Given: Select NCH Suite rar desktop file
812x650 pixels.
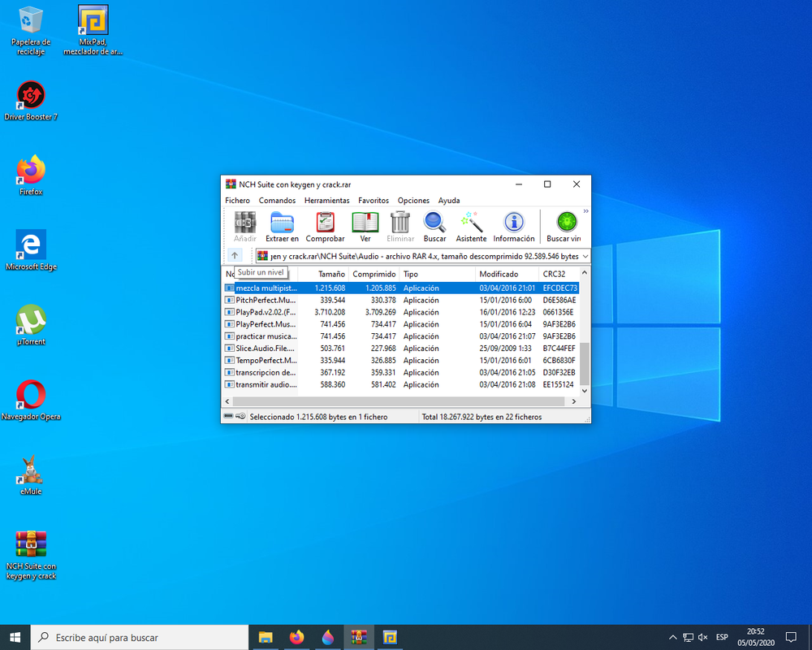Looking at the screenshot, I should (x=31, y=555).
